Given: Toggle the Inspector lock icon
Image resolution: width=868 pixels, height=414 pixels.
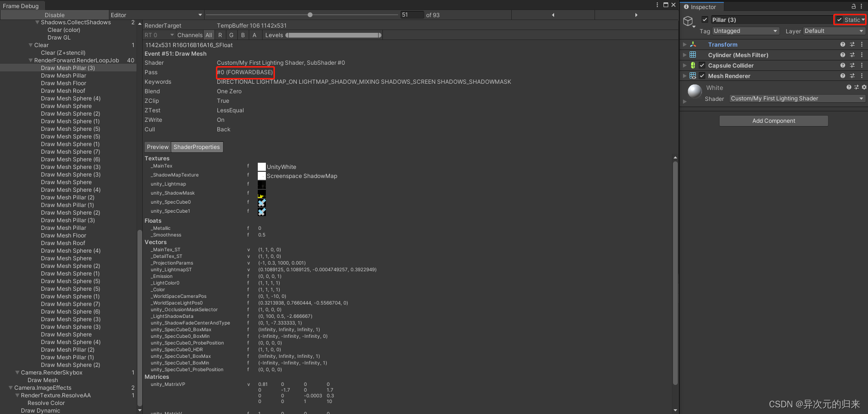Looking at the screenshot, I should point(854,6).
